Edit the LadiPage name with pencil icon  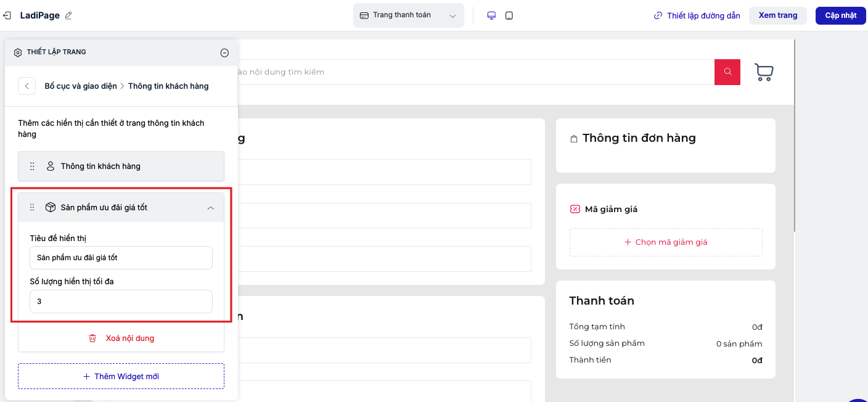point(68,15)
